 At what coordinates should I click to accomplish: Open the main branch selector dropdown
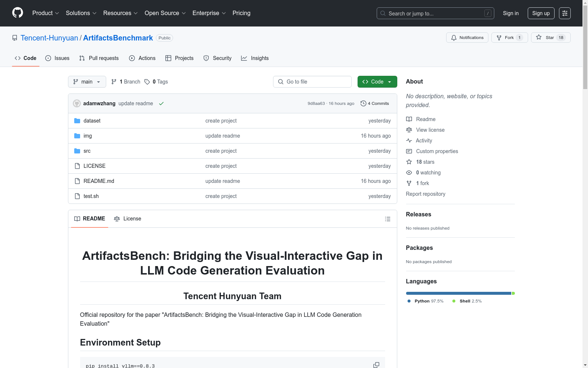pos(87,82)
